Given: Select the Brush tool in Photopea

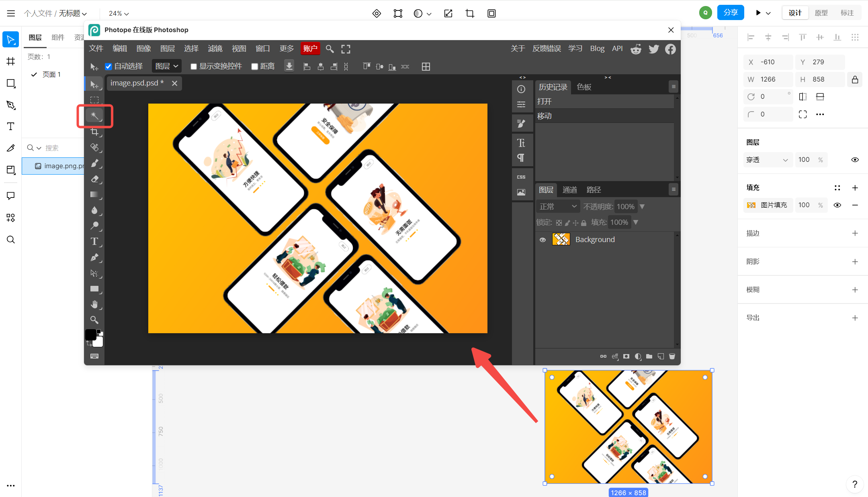Looking at the screenshot, I should coord(94,163).
